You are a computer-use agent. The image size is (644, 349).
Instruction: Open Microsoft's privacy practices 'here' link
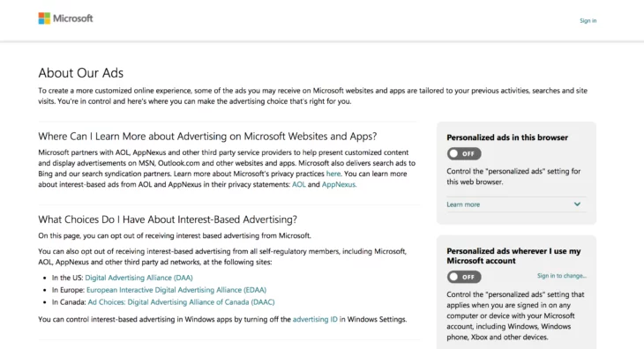point(333,174)
